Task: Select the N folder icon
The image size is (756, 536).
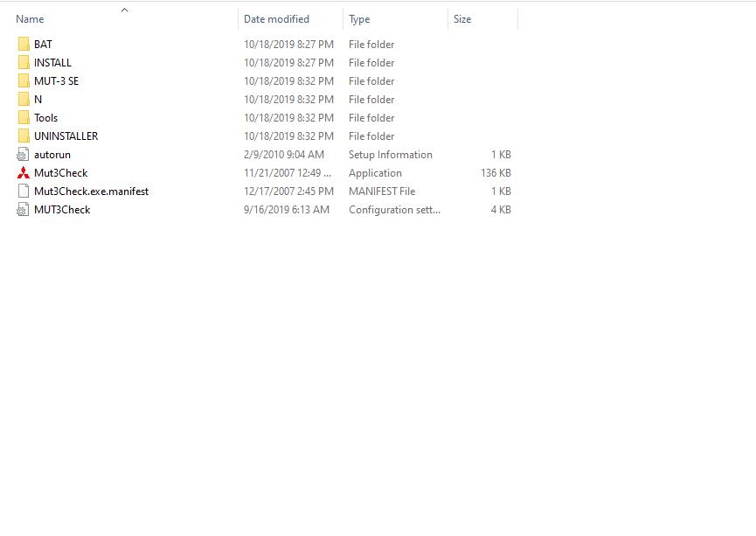Action: (x=23, y=99)
